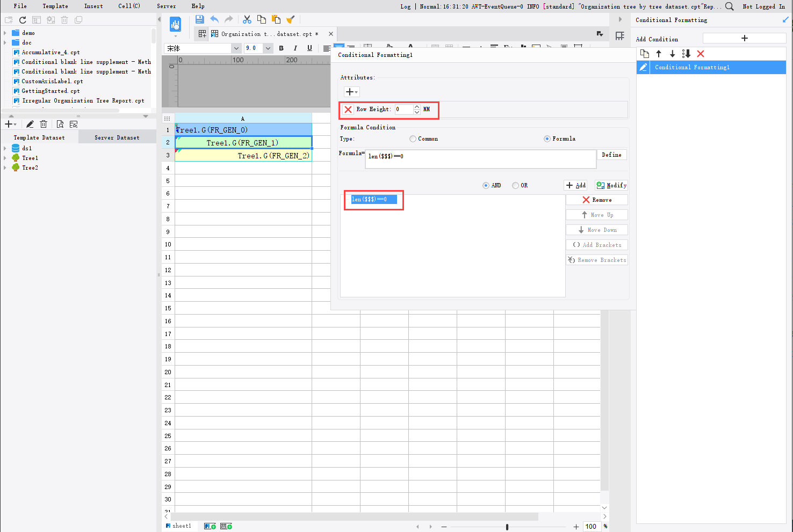
Task: Copy Conditional Formatting1 with the duplicate icon
Action: [x=644, y=54]
